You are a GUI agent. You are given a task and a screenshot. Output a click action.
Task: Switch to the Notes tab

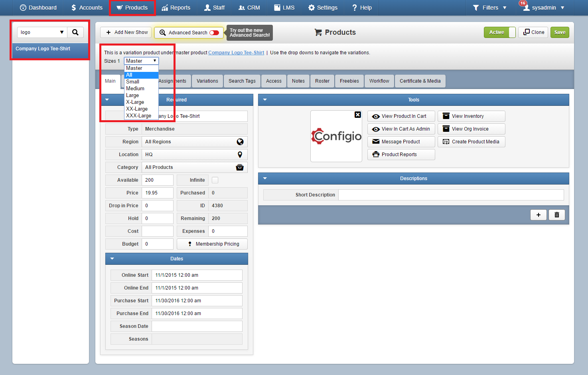pos(298,81)
